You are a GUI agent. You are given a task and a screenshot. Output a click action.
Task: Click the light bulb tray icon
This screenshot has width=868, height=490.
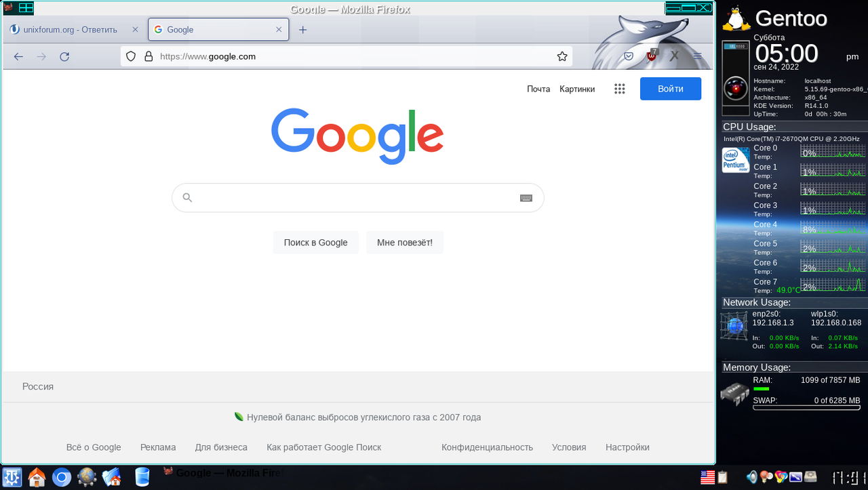[x=766, y=477]
